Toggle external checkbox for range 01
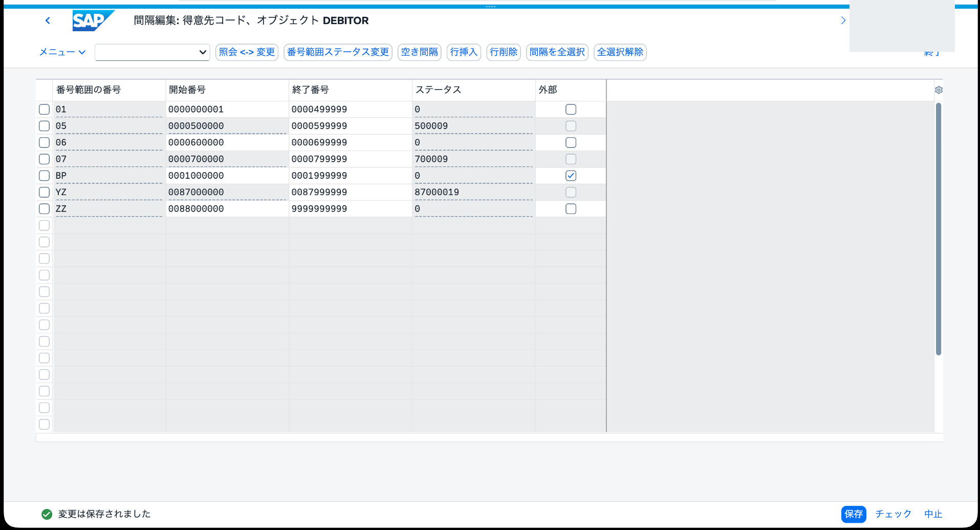980x530 pixels. point(571,110)
